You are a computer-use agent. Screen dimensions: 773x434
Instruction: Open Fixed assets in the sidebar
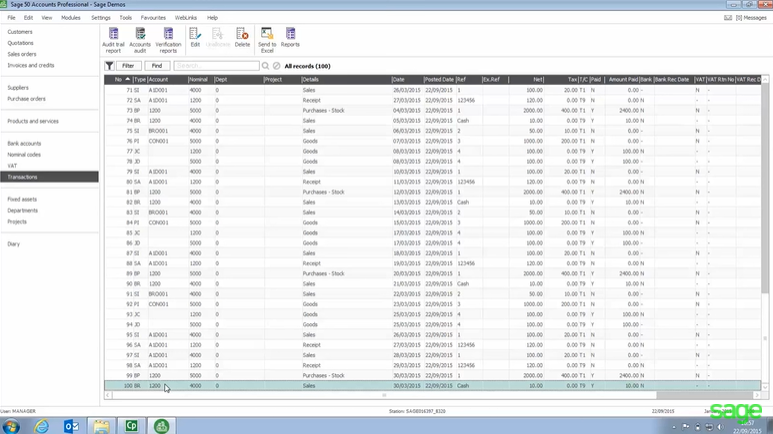[22, 199]
